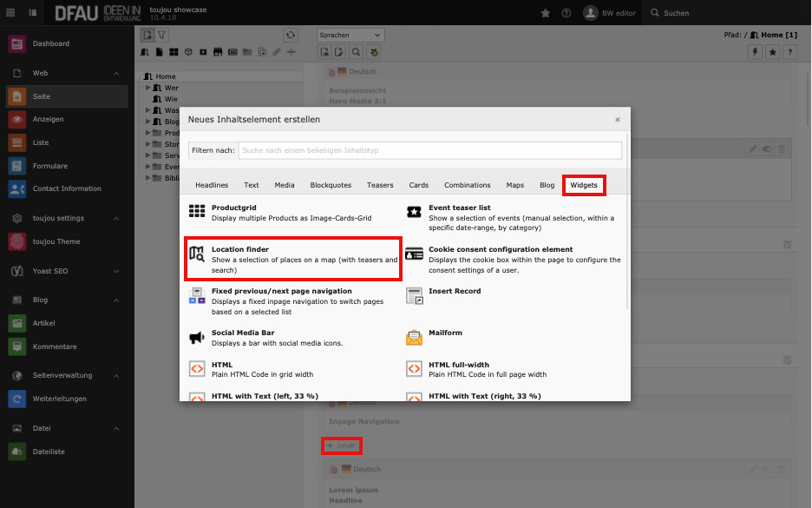Screen dimensions: 812x508
Task: Open the Sprachen dropdown
Action: click(x=350, y=35)
